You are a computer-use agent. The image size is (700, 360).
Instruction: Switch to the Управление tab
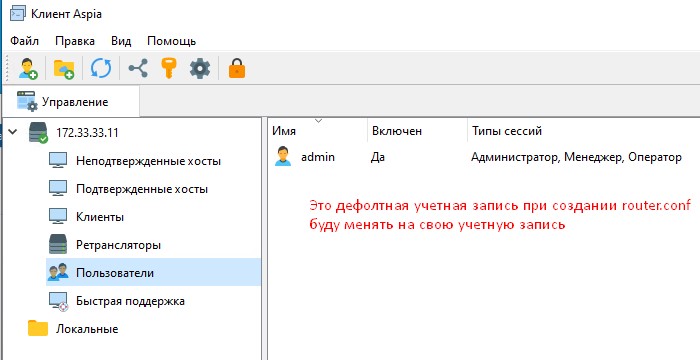click(71, 101)
